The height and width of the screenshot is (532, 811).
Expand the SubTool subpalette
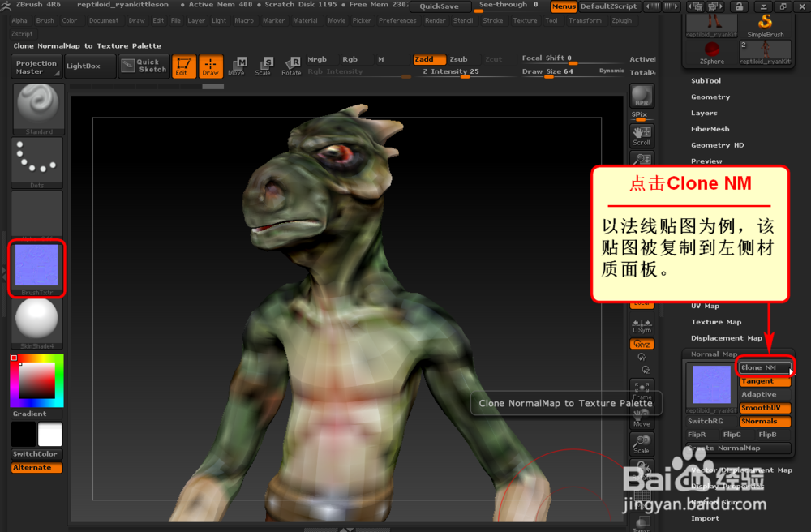point(706,80)
